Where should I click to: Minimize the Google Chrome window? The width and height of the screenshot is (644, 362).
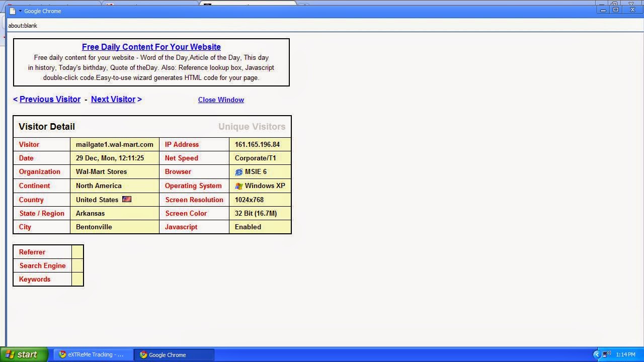[603, 10]
